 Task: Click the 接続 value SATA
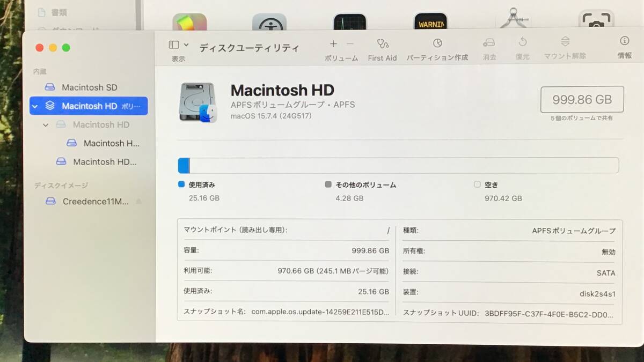(x=606, y=273)
